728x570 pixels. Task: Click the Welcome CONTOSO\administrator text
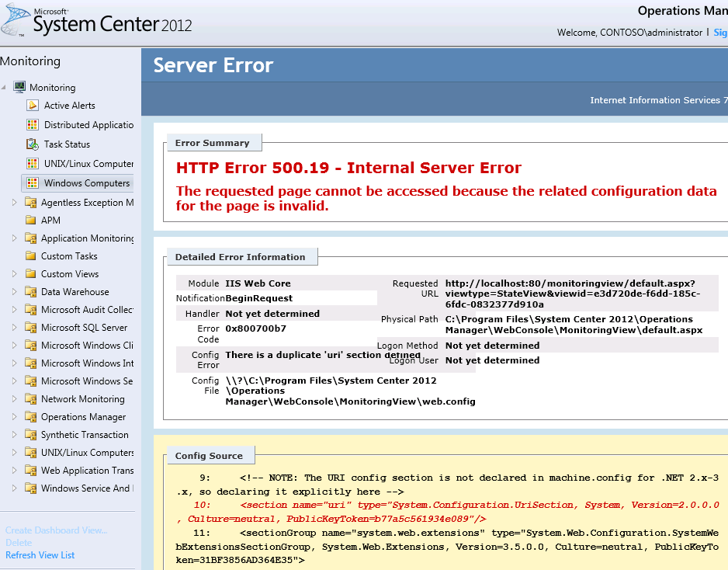pyautogui.click(x=629, y=33)
